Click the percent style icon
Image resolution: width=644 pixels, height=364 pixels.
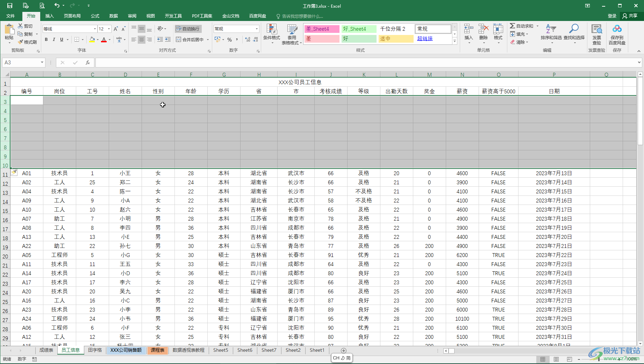(229, 40)
